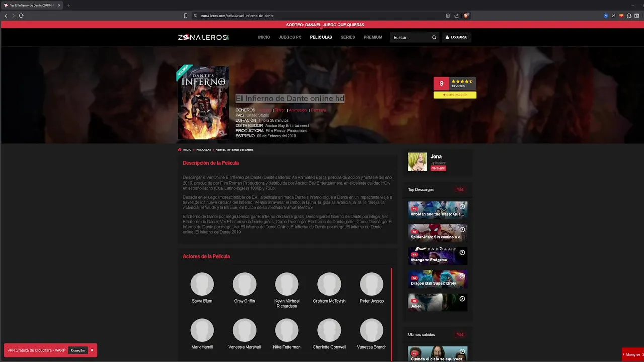Screen dimensions: 644x362
Task: Open the reader mode icon in address bar
Action: click(x=448, y=16)
